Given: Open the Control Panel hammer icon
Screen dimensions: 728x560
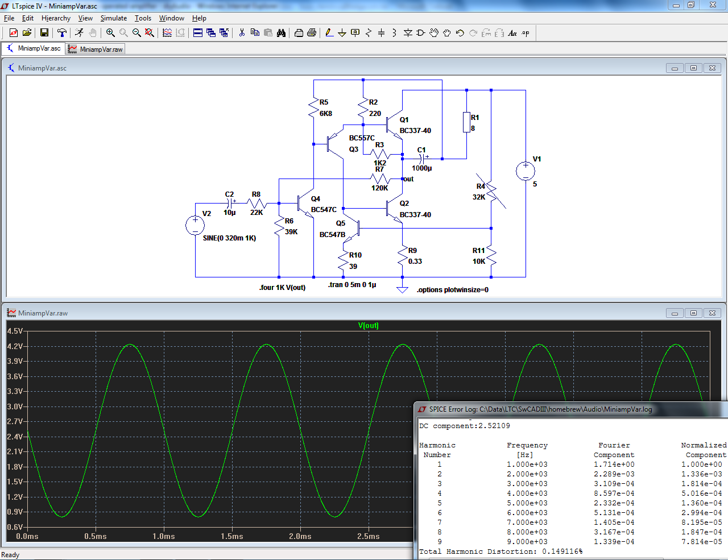Looking at the screenshot, I should 61,33.
